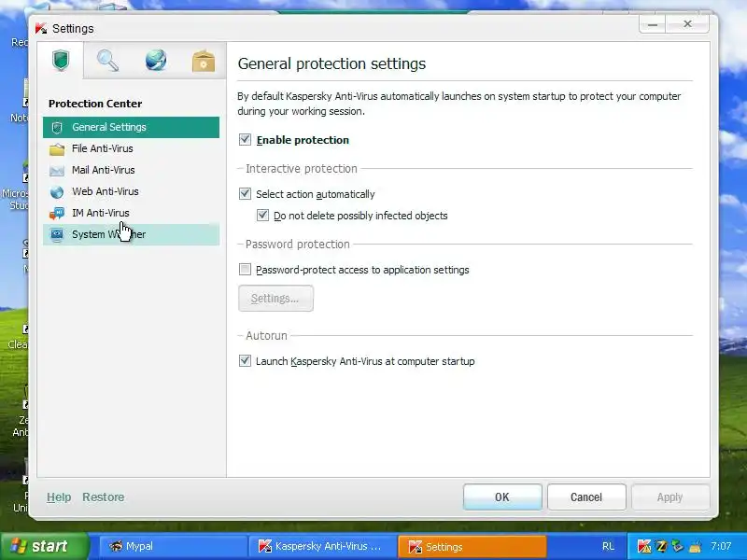Open Web Anti-Virus settings
Image resolution: width=747 pixels, height=560 pixels.
[x=131, y=191]
